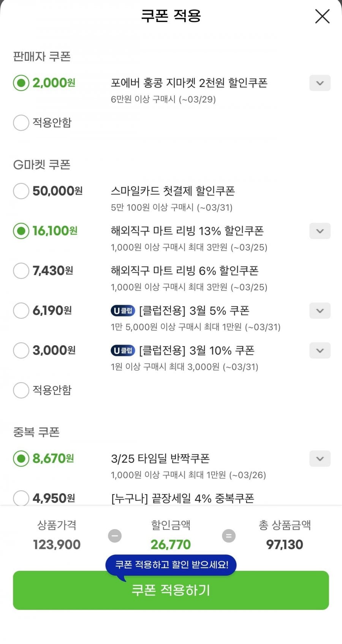Expand details for 포에버 홍콩 2천원 coupon
The image size is (342, 644).
pyautogui.click(x=320, y=83)
